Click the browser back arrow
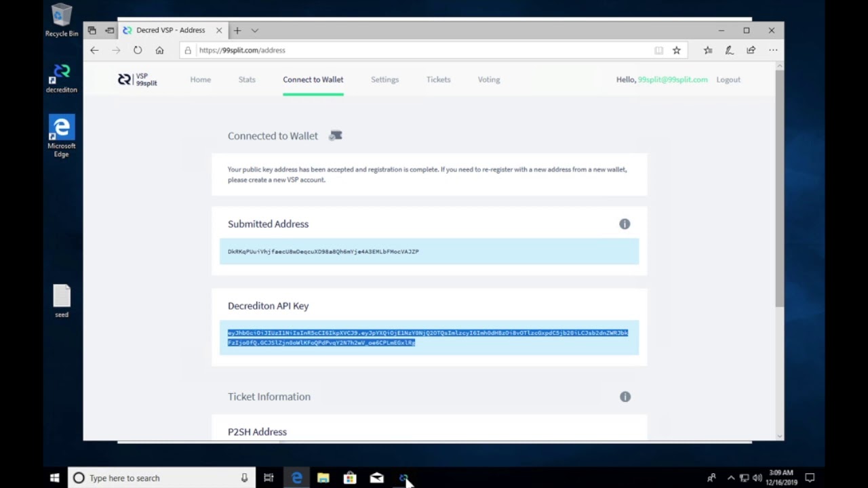868x488 pixels. 94,50
